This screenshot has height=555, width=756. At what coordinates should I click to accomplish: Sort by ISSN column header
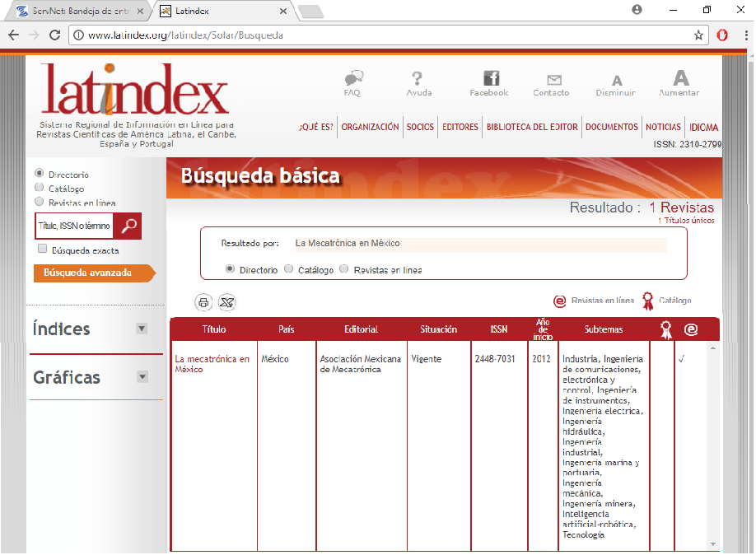[x=498, y=329]
